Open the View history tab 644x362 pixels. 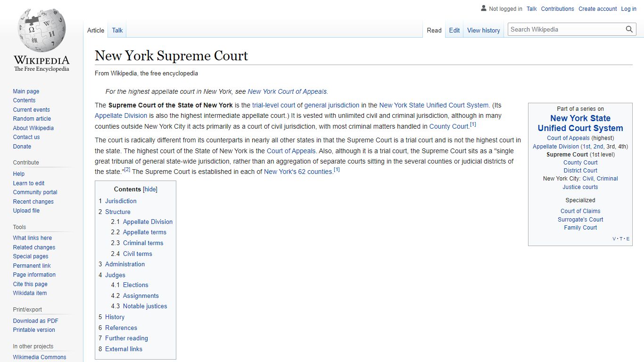484,30
